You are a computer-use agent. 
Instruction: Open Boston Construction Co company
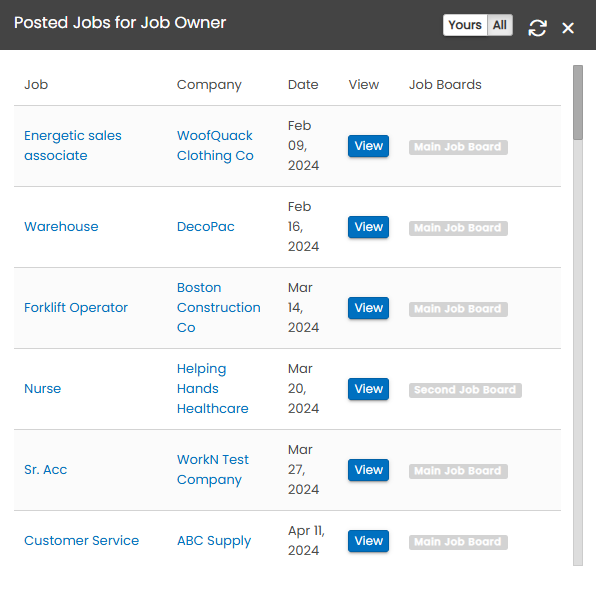pyautogui.click(x=219, y=308)
